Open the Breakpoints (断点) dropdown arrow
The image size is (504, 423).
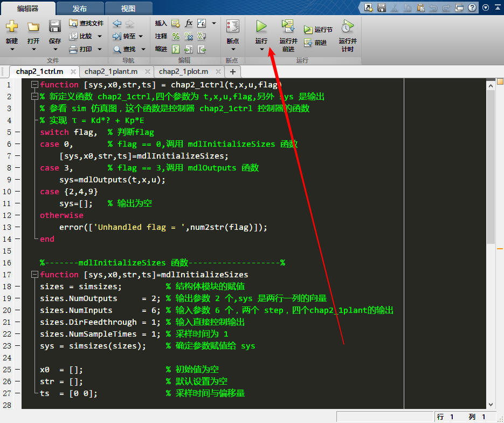233,50
